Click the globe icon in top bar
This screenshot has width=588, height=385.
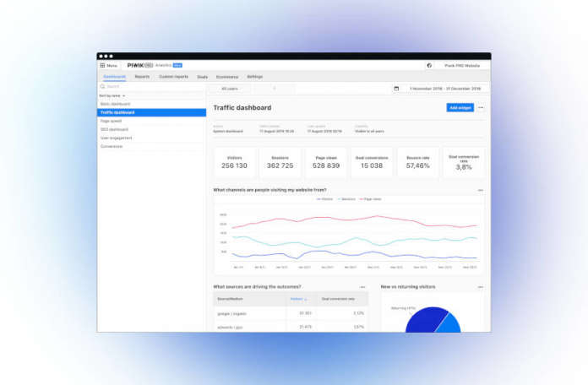pyautogui.click(x=429, y=65)
